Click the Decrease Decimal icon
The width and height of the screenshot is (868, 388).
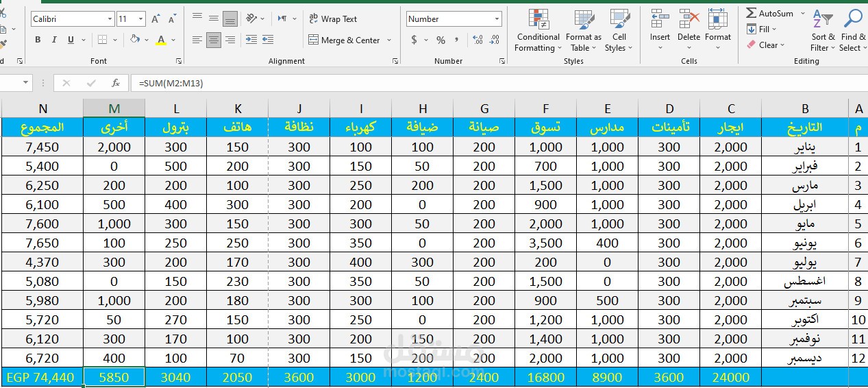(495, 40)
